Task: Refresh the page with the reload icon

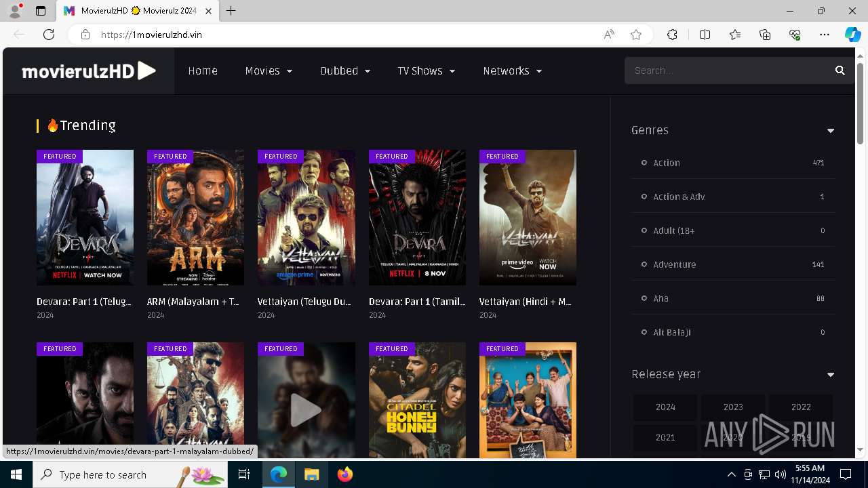Action: coord(49,35)
